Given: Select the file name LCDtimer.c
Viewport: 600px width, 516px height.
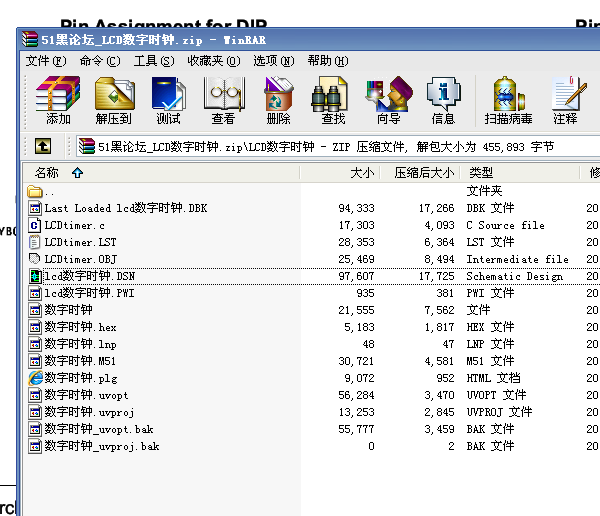Looking at the screenshot, I should pyautogui.click(x=75, y=225).
